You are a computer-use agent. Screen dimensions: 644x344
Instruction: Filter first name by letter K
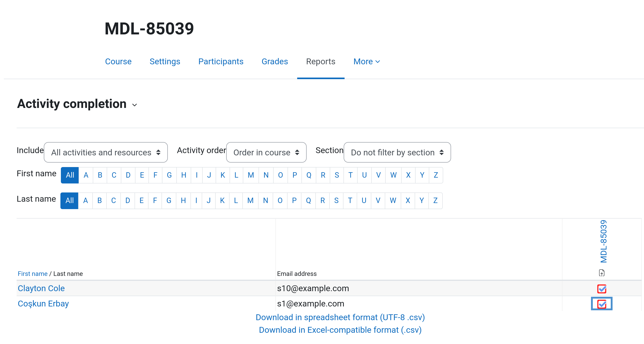[223, 175]
